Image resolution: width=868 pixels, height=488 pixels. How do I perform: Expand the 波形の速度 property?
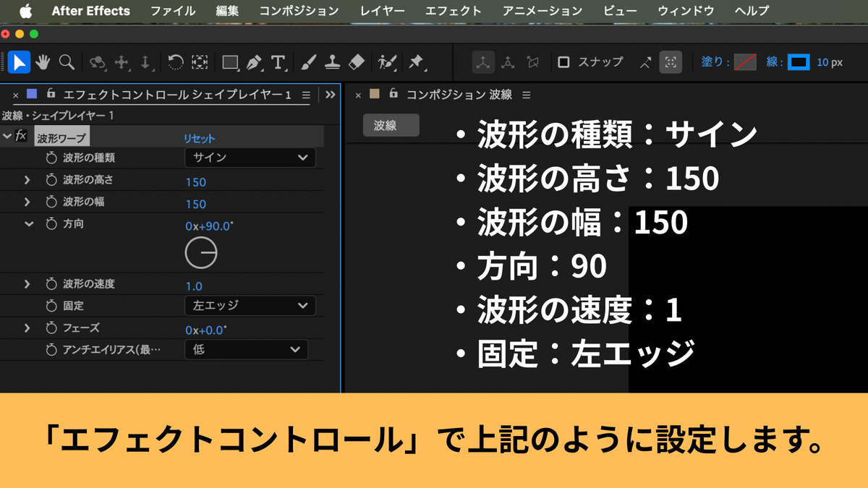pos(27,284)
